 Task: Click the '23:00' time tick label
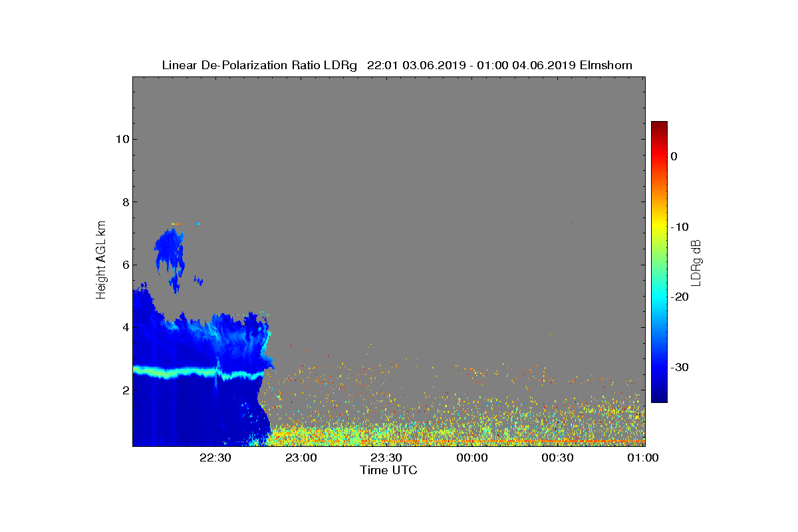click(301, 458)
